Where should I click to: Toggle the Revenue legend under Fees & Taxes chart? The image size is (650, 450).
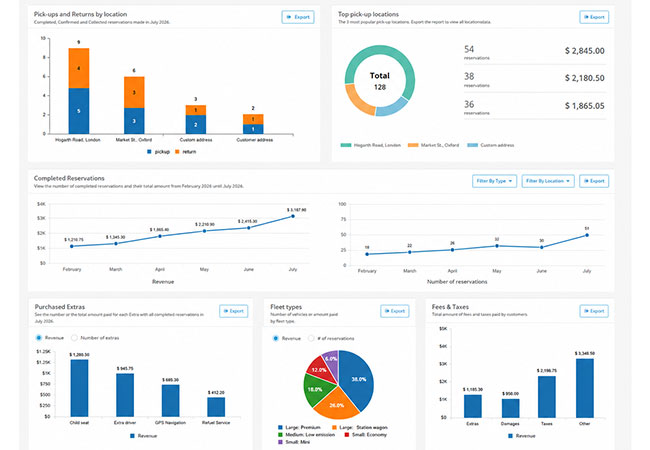click(x=521, y=436)
